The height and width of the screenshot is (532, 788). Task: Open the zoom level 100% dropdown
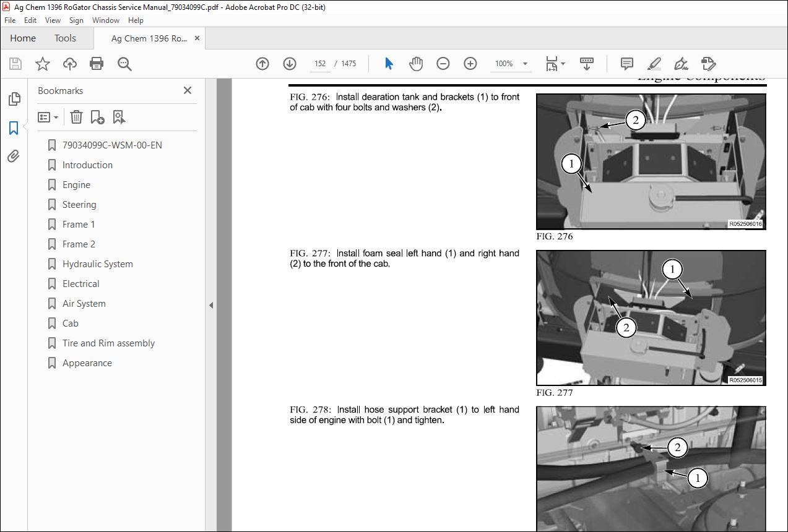511,64
